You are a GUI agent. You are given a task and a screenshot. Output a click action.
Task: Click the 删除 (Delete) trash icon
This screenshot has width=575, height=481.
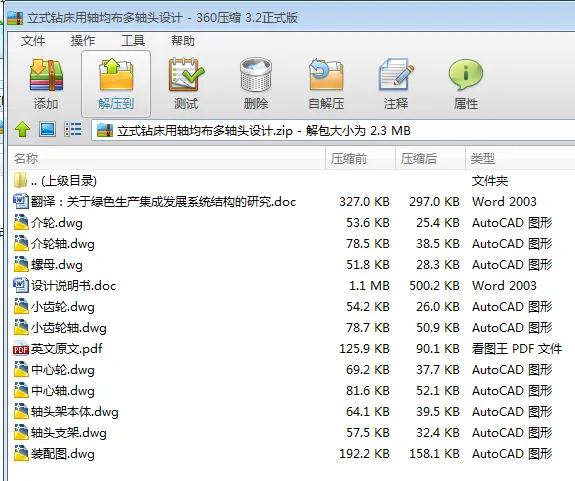point(256,75)
